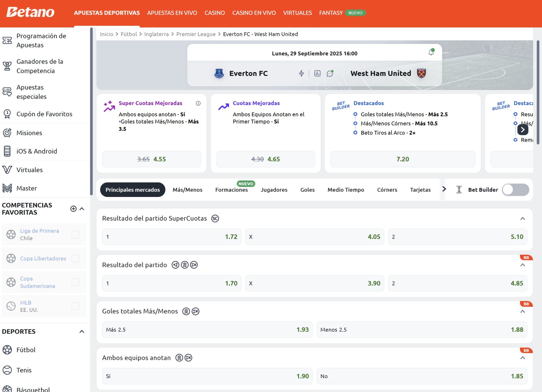The image size is (542, 392).
Task: Check the Liga de Primera Chile checkbox
Action: [75, 234]
